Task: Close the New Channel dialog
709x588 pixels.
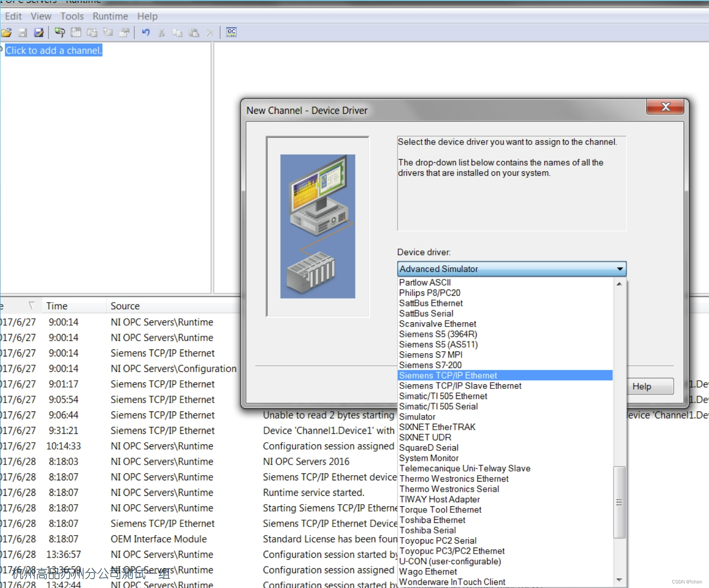Action: [665, 107]
